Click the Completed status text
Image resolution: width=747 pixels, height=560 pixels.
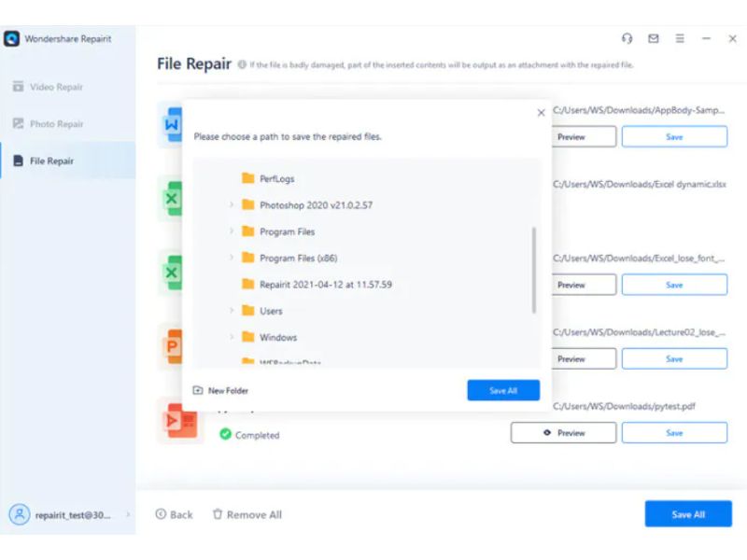click(258, 435)
